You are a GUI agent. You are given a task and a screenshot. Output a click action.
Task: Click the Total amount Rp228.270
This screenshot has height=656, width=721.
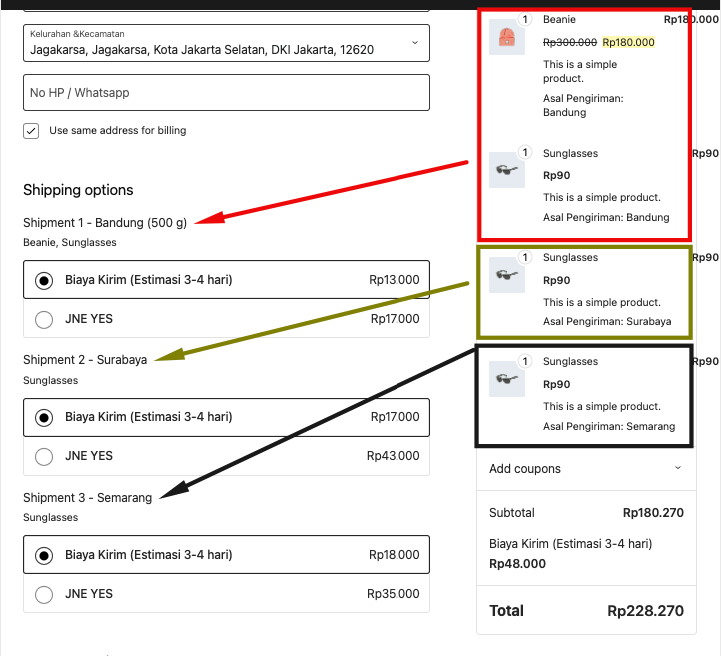pos(645,611)
